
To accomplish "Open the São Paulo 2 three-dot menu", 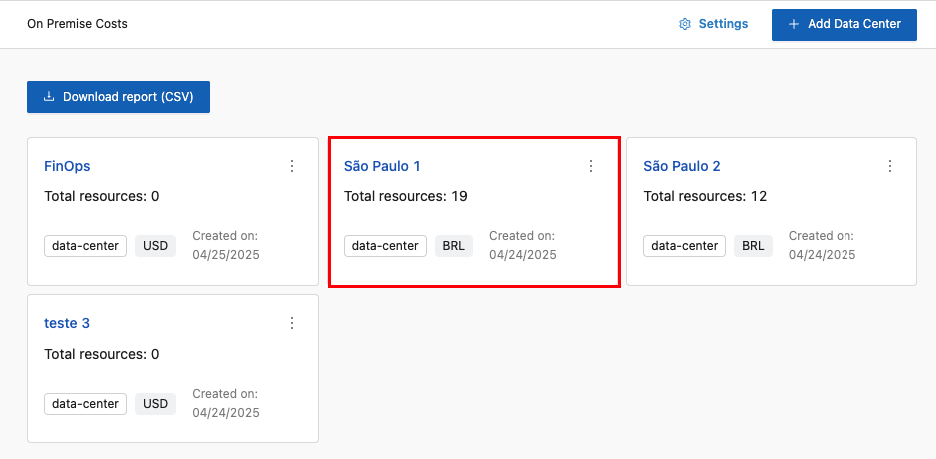I will pyautogui.click(x=890, y=166).
